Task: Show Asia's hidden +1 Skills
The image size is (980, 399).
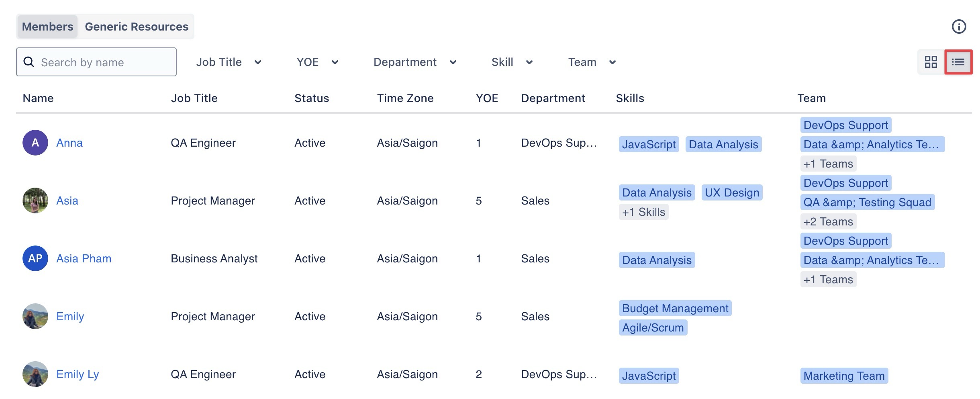Action: (643, 212)
